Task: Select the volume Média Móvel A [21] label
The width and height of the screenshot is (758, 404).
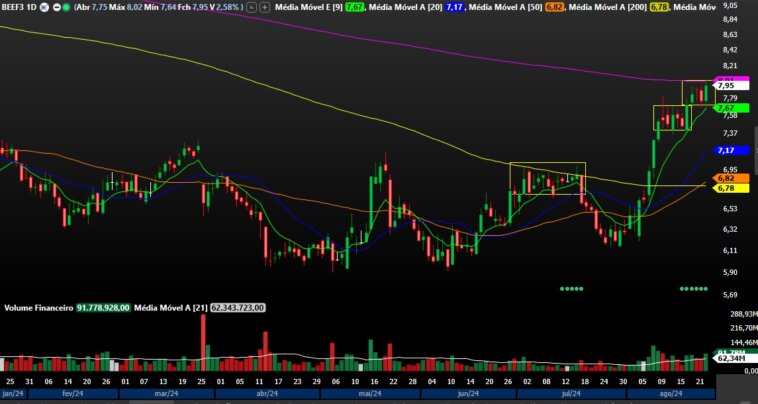Action: pyautogui.click(x=170, y=308)
